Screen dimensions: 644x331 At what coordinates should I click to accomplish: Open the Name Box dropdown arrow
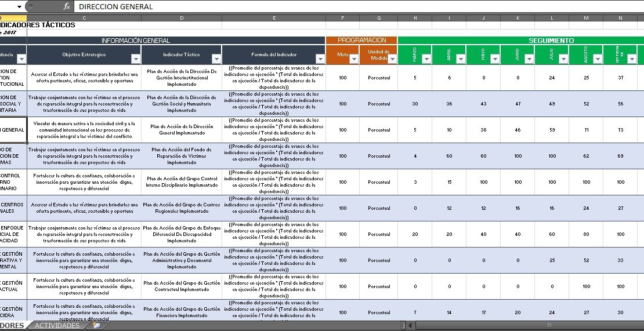point(20,6)
